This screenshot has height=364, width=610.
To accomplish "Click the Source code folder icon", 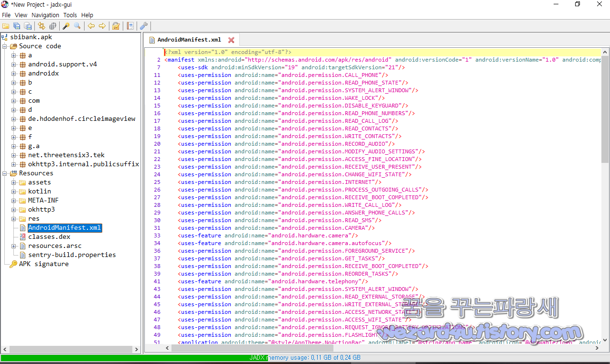I will [13, 46].
